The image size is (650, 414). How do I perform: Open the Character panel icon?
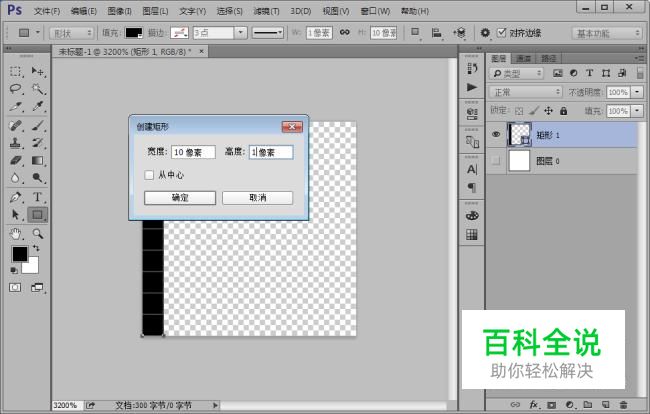click(x=472, y=169)
